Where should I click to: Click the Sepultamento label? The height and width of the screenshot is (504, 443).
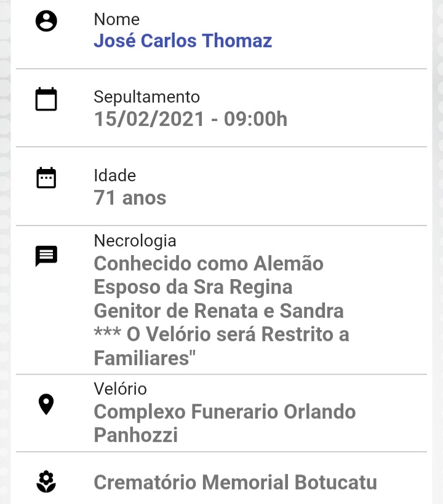tap(146, 96)
